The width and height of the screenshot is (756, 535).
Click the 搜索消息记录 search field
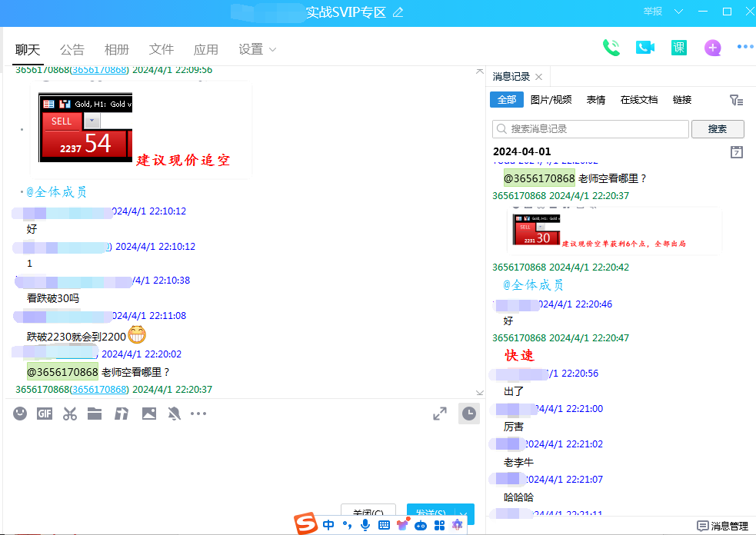click(x=591, y=129)
